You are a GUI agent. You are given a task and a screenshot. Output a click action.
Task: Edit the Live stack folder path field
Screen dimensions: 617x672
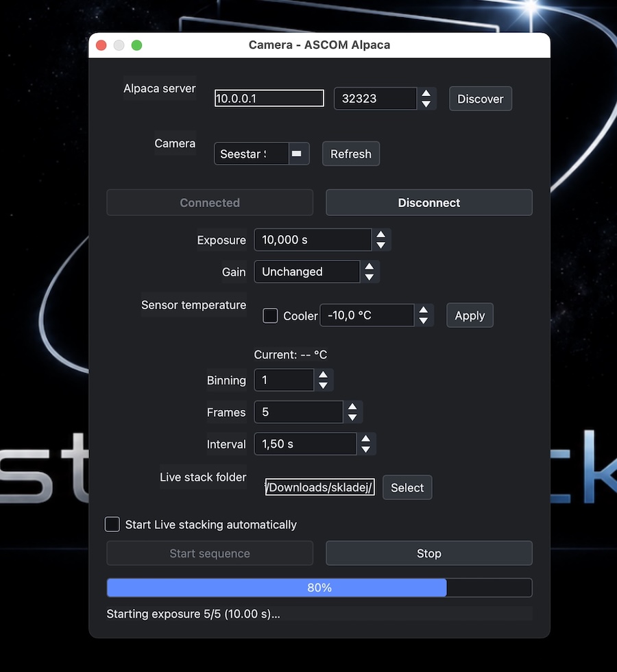pyautogui.click(x=319, y=488)
